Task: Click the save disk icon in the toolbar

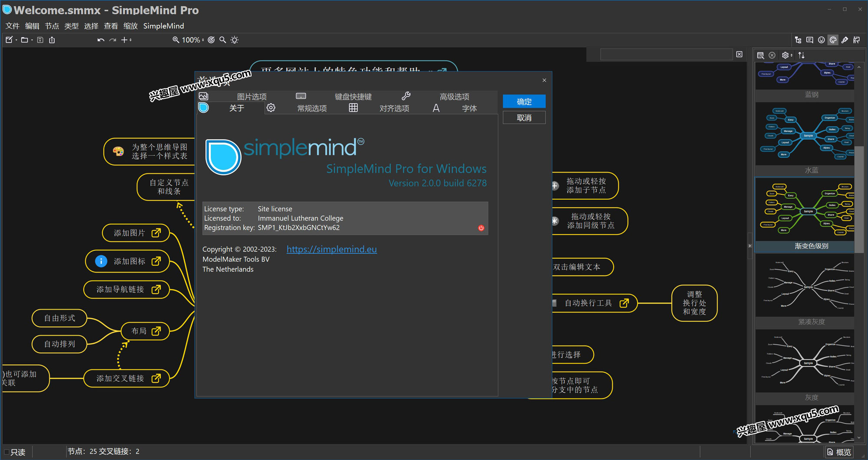Action: pyautogui.click(x=40, y=40)
